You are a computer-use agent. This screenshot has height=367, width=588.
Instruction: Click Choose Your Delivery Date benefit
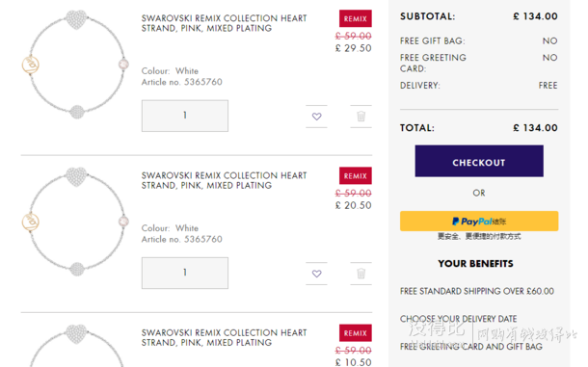(x=458, y=319)
